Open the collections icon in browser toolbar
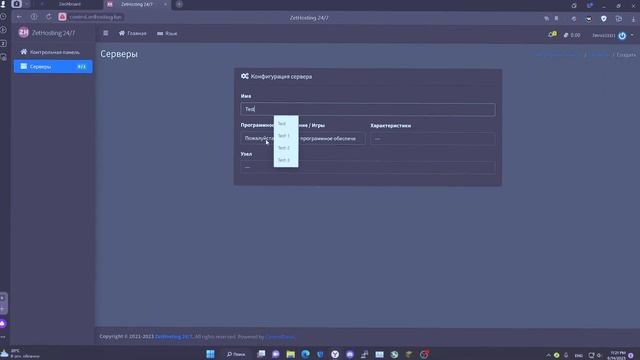The width and height of the screenshot is (640, 360). 619,18
